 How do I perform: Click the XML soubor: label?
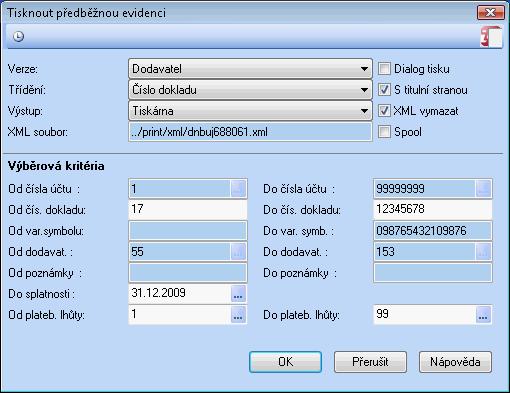tap(38, 132)
